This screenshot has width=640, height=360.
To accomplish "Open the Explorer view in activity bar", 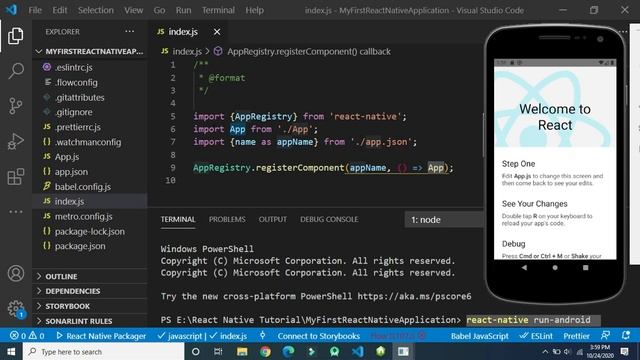I will click(16, 36).
